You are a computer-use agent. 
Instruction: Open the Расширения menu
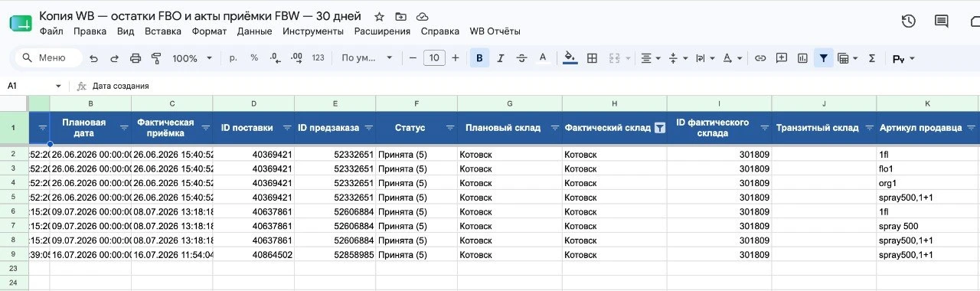coord(382,31)
